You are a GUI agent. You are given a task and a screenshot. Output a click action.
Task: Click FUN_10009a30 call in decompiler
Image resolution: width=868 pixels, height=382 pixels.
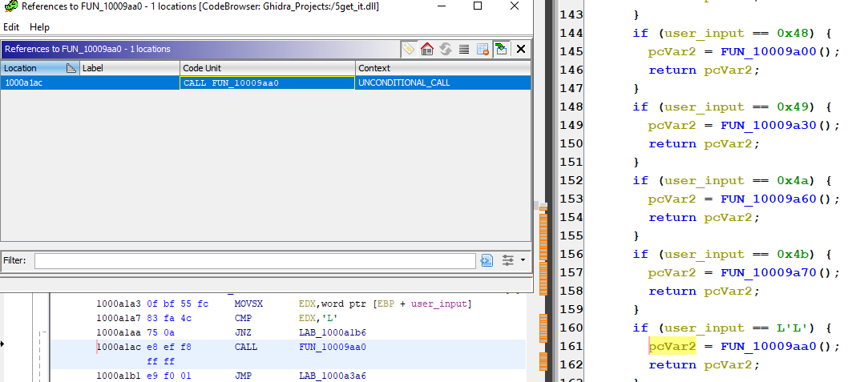coord(769,125)
